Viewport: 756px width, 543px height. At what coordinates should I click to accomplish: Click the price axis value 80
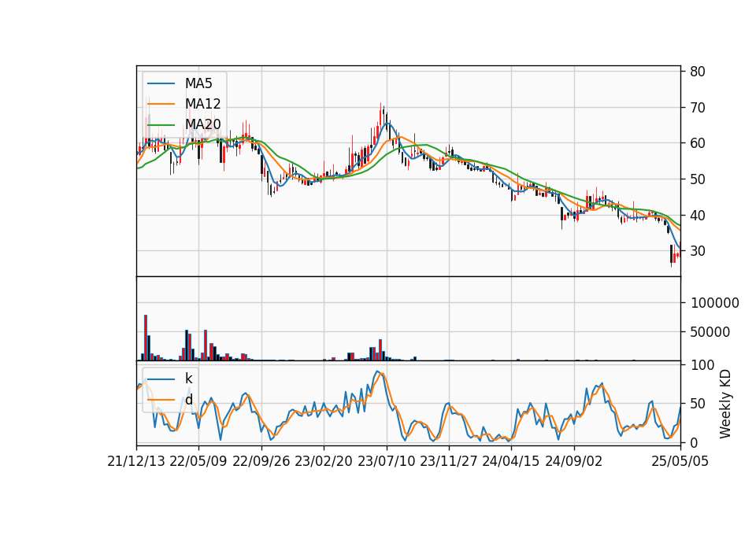(x=698, y=72)
